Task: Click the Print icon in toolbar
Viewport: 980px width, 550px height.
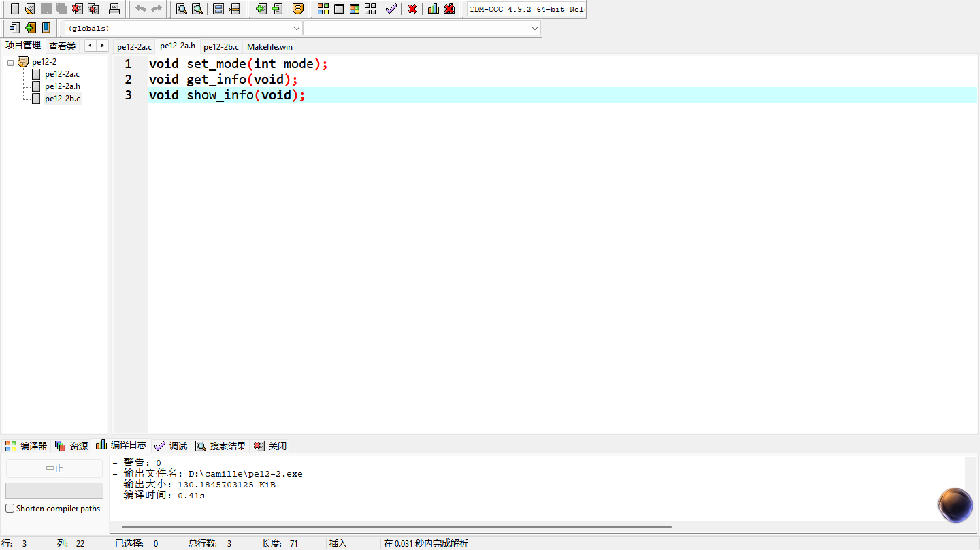Action: coord(114,9)
